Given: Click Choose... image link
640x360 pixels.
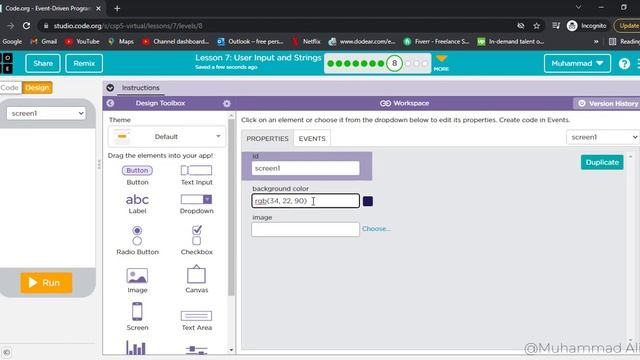Looking at the screenshot, I should (376, 229).
